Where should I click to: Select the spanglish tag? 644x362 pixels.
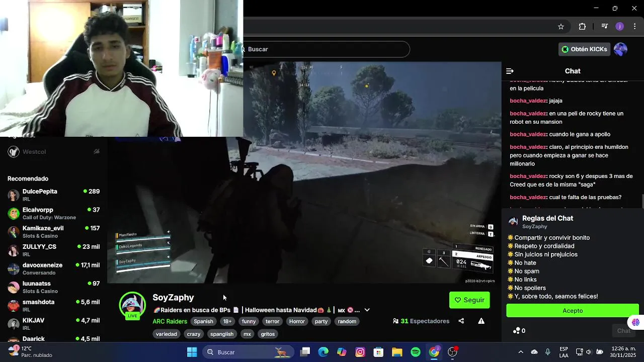(222, 334)
